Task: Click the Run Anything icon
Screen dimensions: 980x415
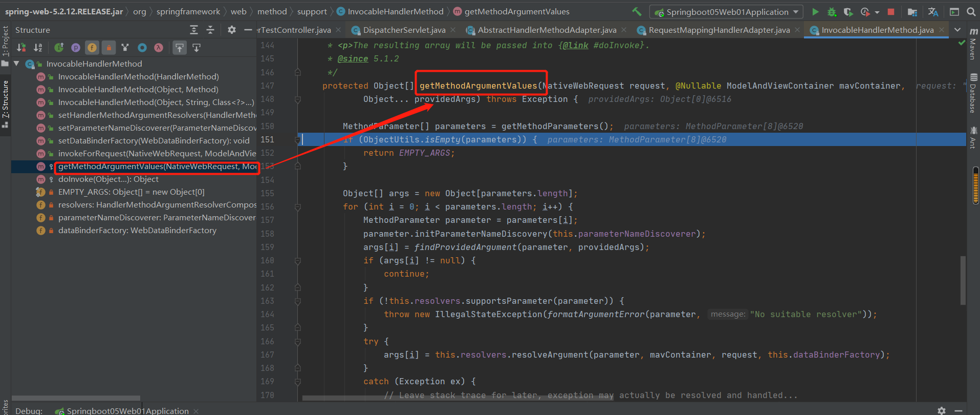Action: click(x=954, y=11)
